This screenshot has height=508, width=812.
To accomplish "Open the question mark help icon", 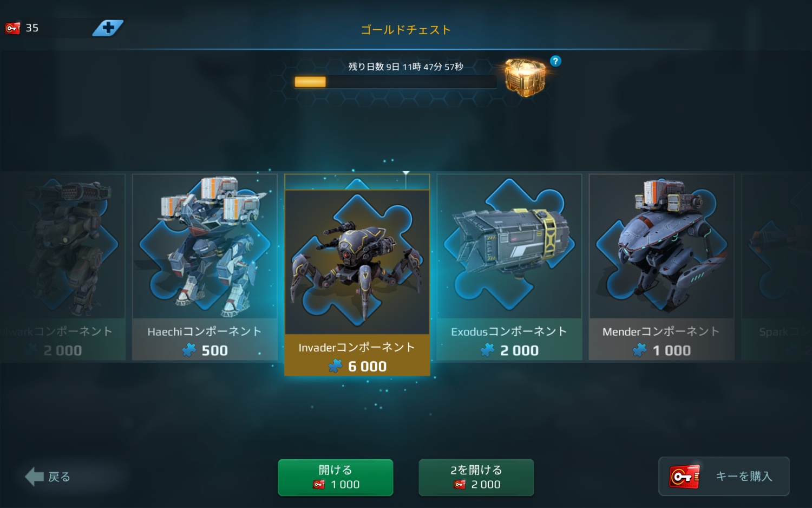I will (555, 61).
